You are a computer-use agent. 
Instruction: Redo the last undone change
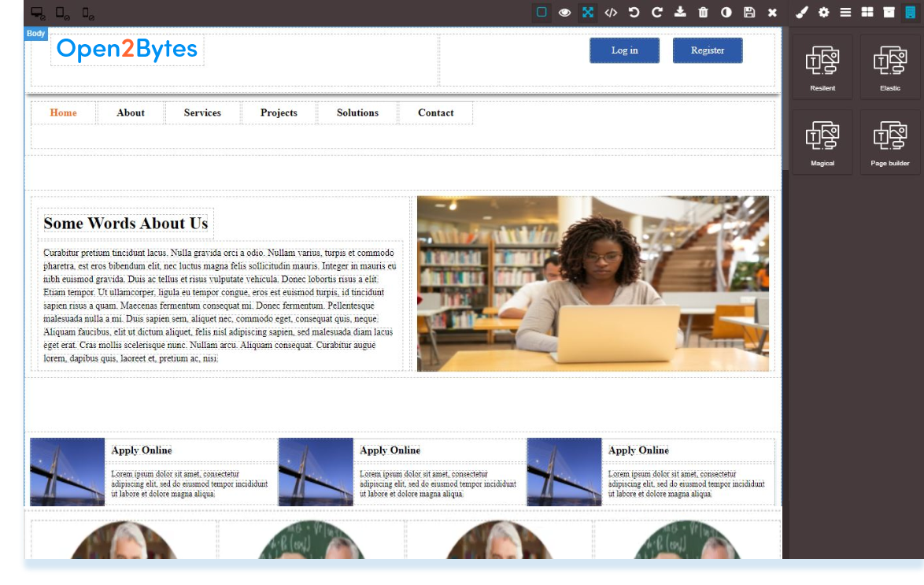click(x=657, y=13)
